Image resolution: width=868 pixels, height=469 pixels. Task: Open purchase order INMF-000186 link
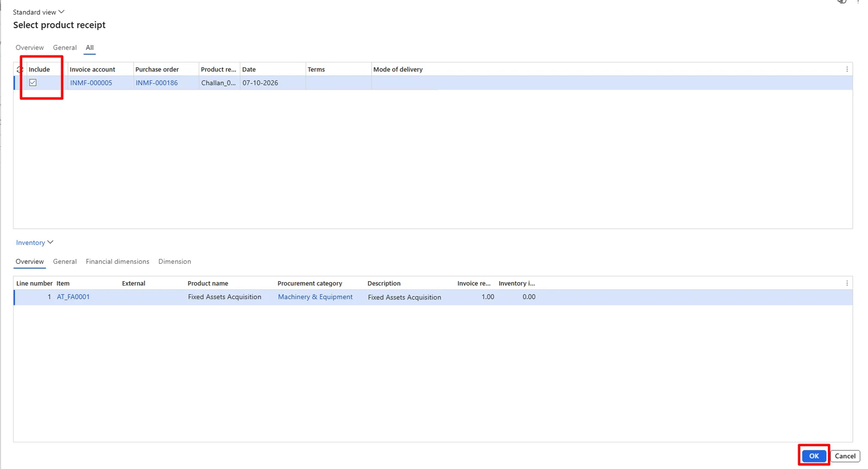coord(157,83)
